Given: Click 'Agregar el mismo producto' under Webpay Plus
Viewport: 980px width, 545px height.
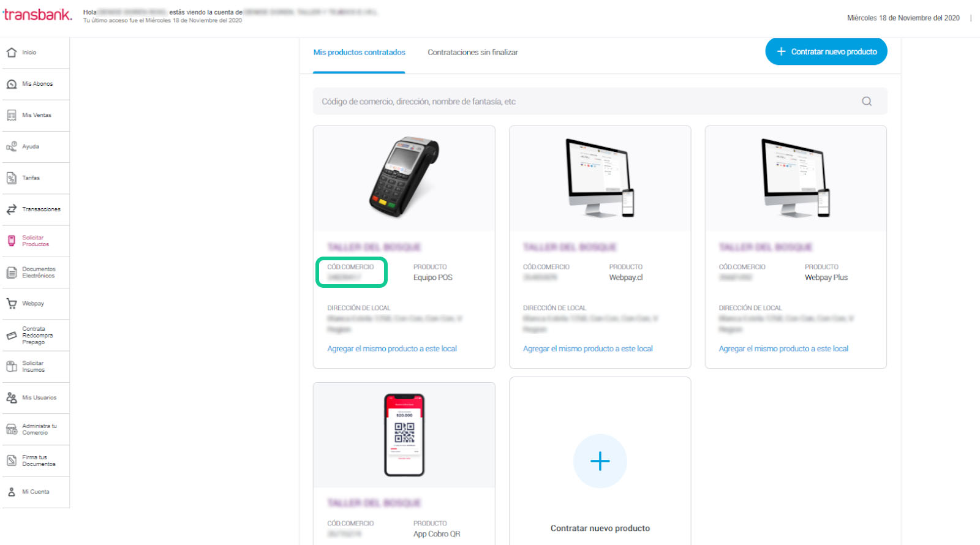Looking at the screenshot, I should tap(783, 348).
